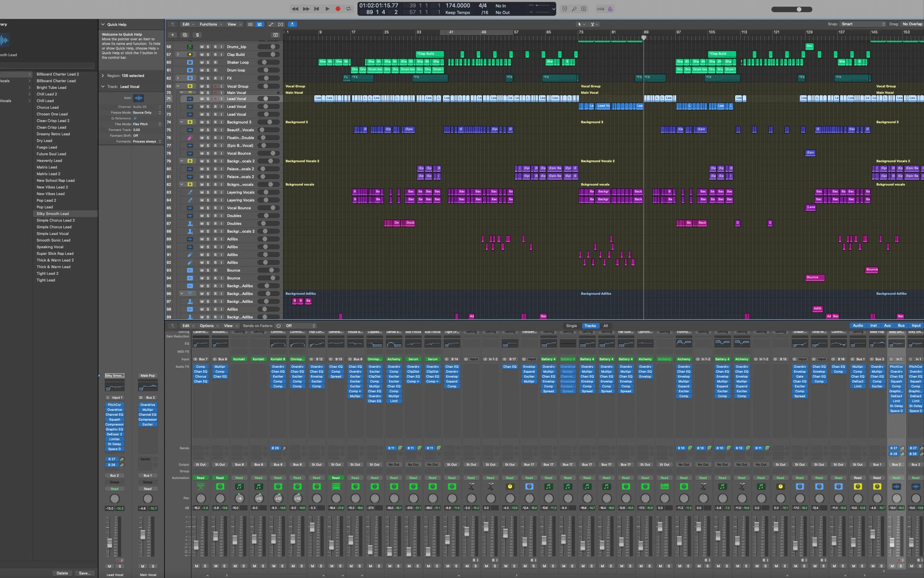This screenshot has height=578, width=924.
Task: Collapse the Vocal Group track stack
Action: (178, 86)
